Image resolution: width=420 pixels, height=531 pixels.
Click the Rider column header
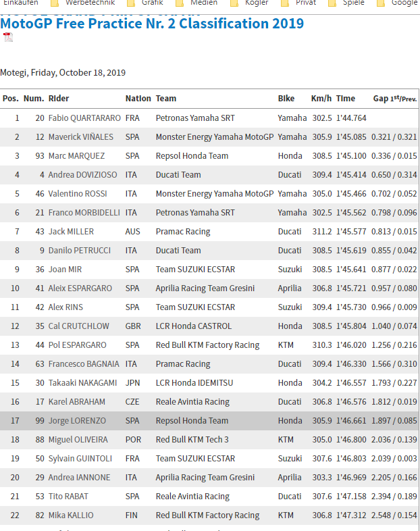[x=59, y=99]
